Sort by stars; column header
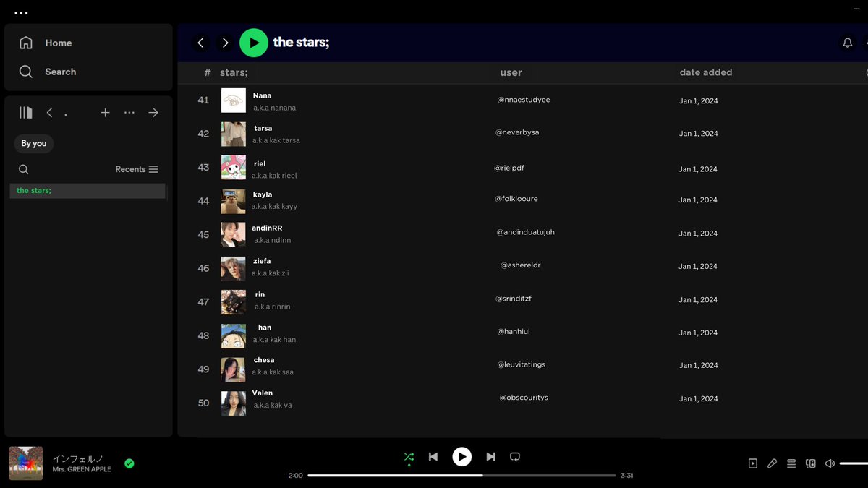The width and height of the screenshot is (868, 488). (x=234, y=72)
